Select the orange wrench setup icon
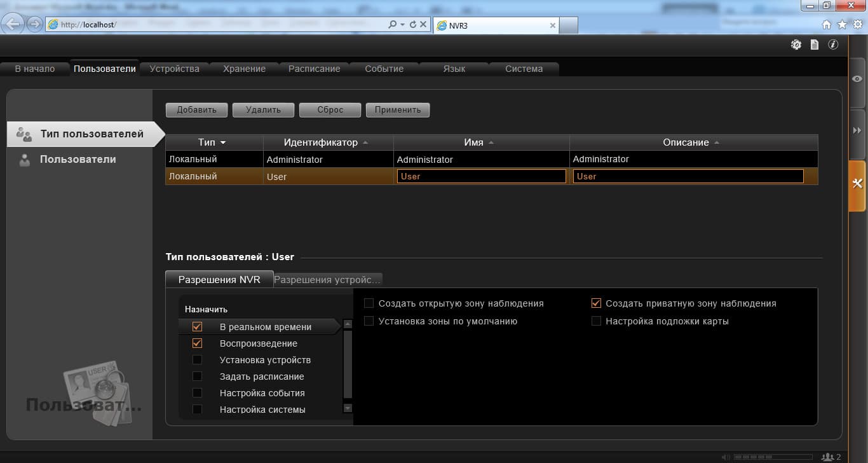 pos(857,184)
